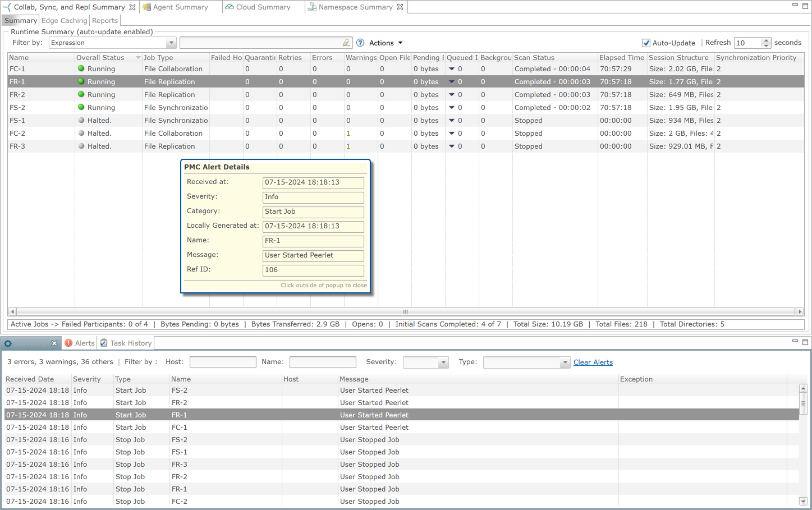Open the Type filter dropdown

(565, 362)
